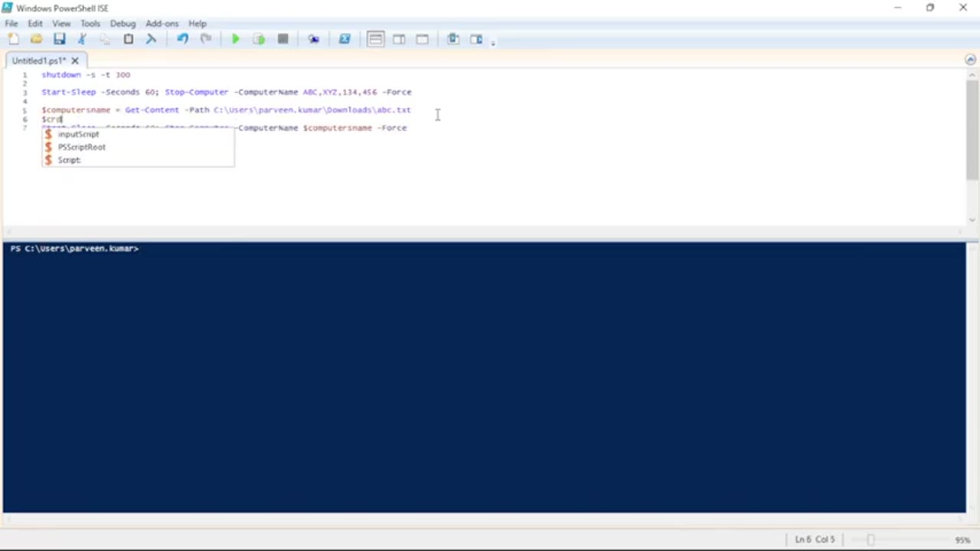Save the script with the floppy icon

[x=59, y=39]
